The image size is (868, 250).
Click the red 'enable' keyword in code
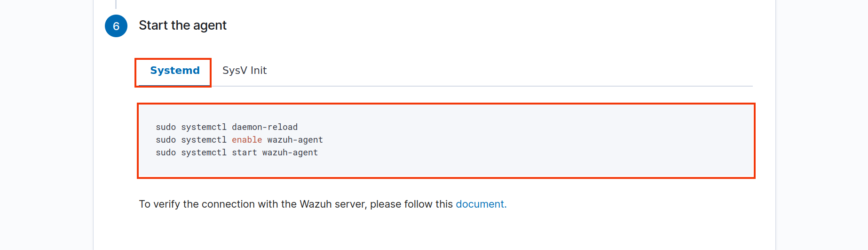coord(247,140)
